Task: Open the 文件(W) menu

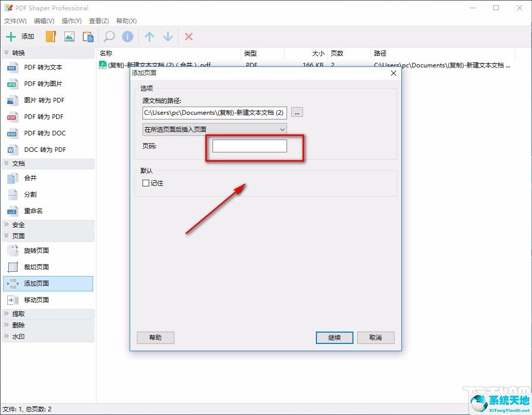Action: pos(15,21)
